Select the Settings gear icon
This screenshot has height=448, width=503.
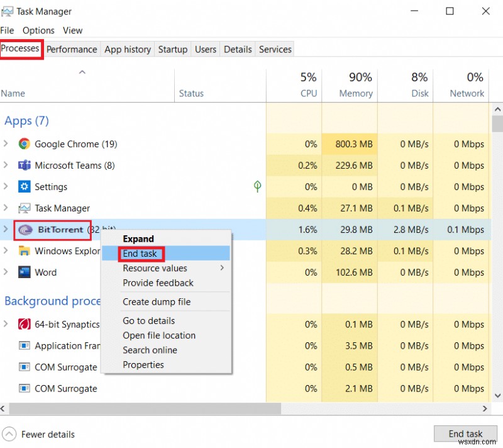[x=24, y=187]
